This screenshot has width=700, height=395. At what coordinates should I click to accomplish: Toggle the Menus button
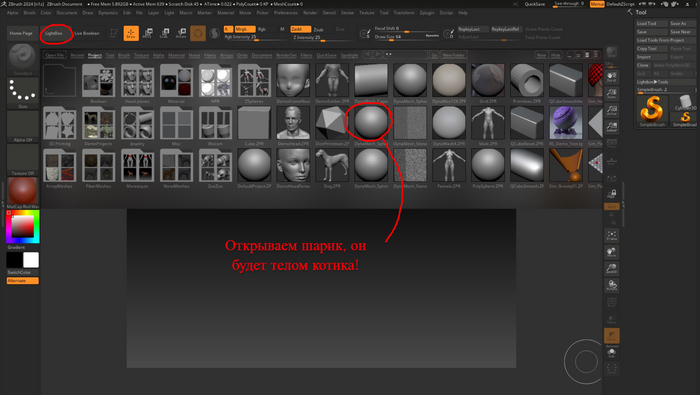point(597,4)
